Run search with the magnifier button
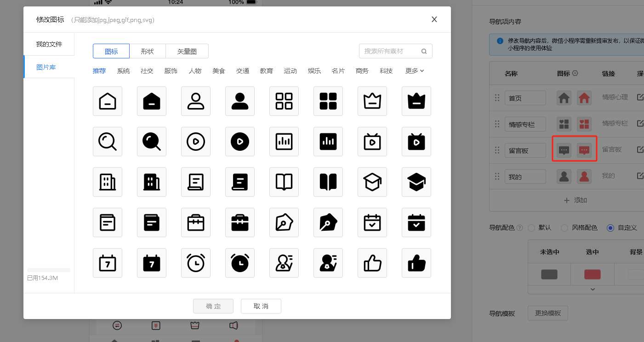Viewport: 644px width, 342px height. (424, 51)
